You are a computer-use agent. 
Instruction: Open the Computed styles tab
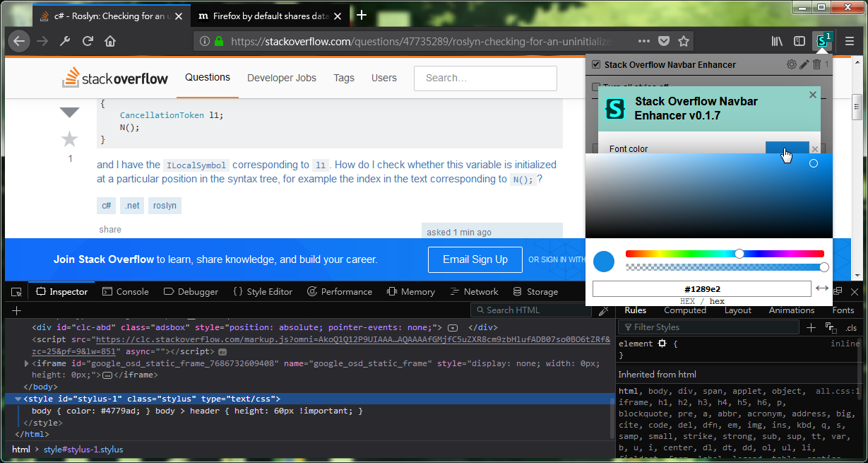click(x=685, y=310)
